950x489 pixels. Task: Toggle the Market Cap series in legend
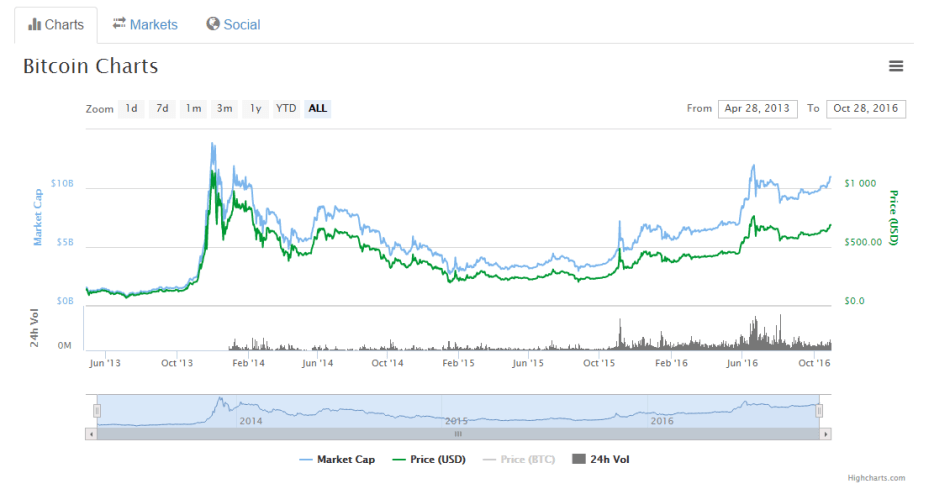(337, 459)
